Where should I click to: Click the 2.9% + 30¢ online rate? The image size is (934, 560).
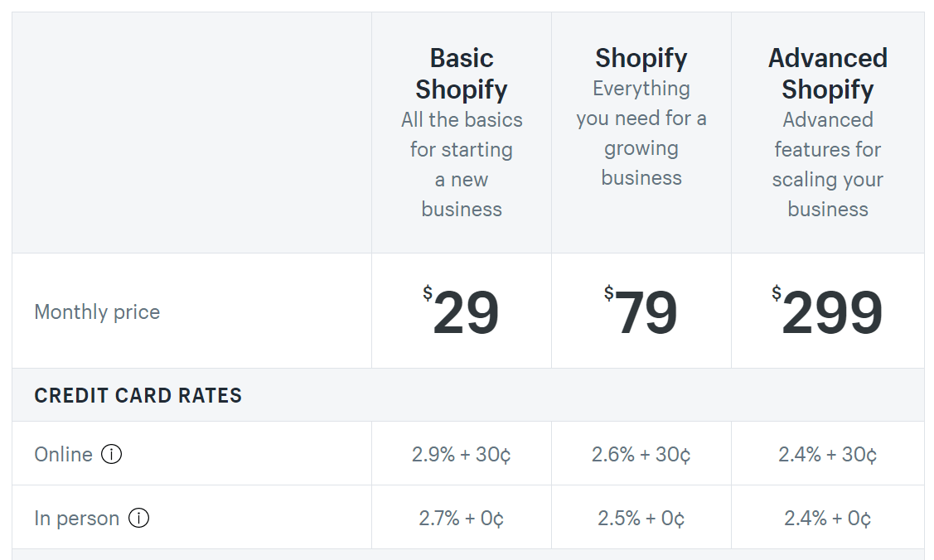(x=462, y=454)
